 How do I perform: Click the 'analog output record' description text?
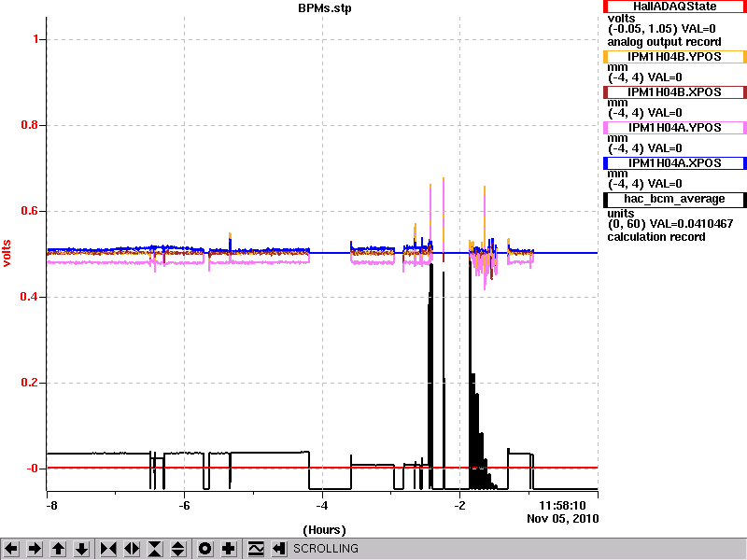tap(664, 42)
